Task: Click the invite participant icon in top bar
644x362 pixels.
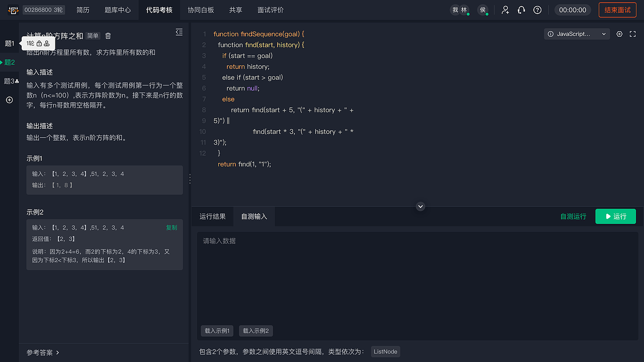Action: coord(505,10)
